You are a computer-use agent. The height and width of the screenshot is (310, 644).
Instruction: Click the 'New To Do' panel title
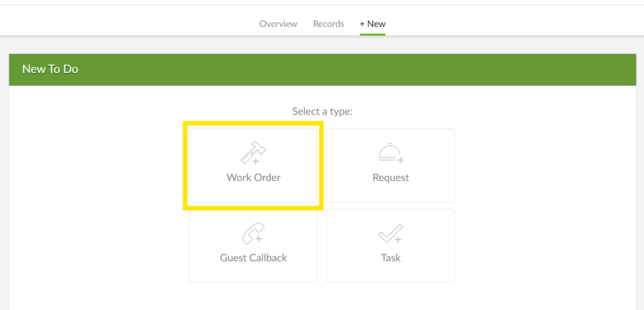click(x=50, y=69)
